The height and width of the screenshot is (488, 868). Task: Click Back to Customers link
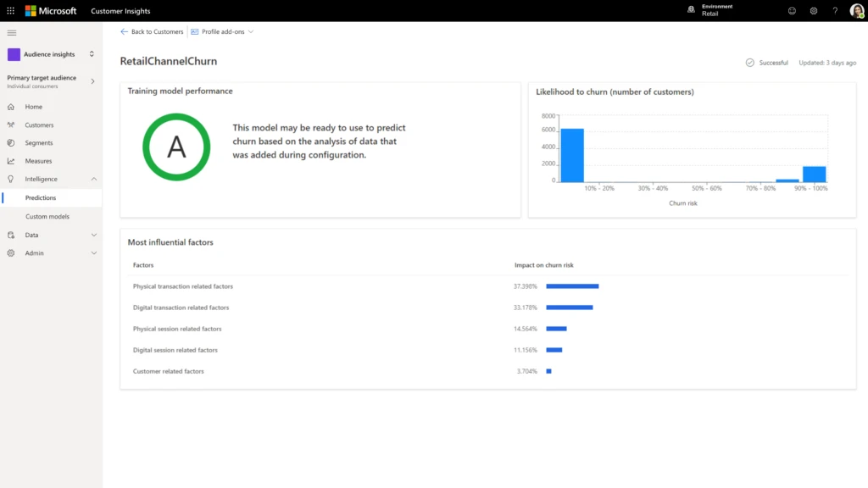point(153,32)
